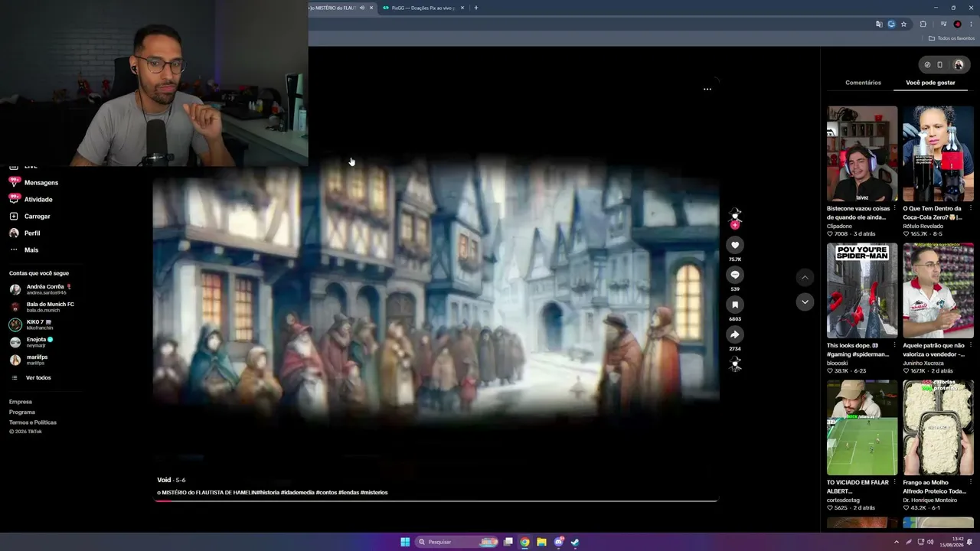
Task: Open the Programa footer link
Action: tap(22, 412)
